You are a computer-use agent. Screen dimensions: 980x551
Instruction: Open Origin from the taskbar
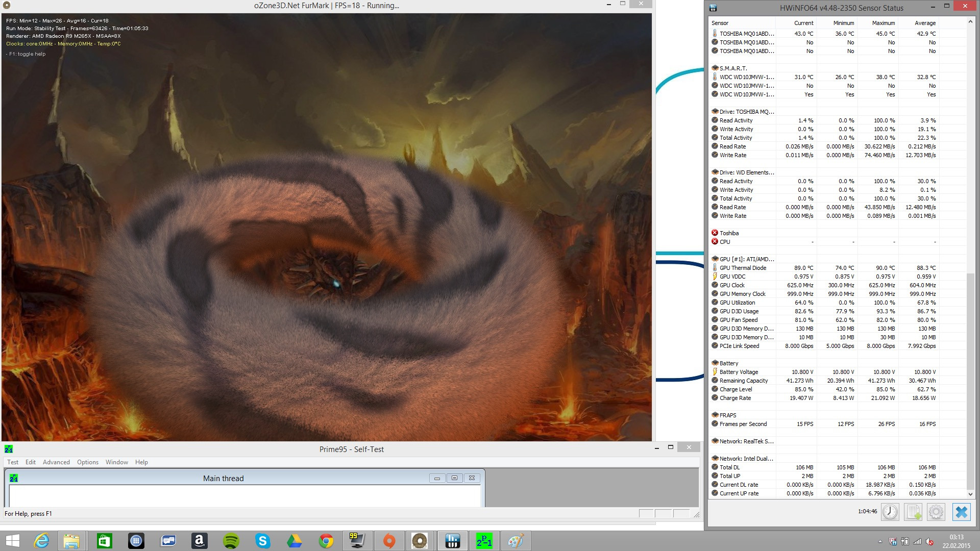(x=389, y=541)
